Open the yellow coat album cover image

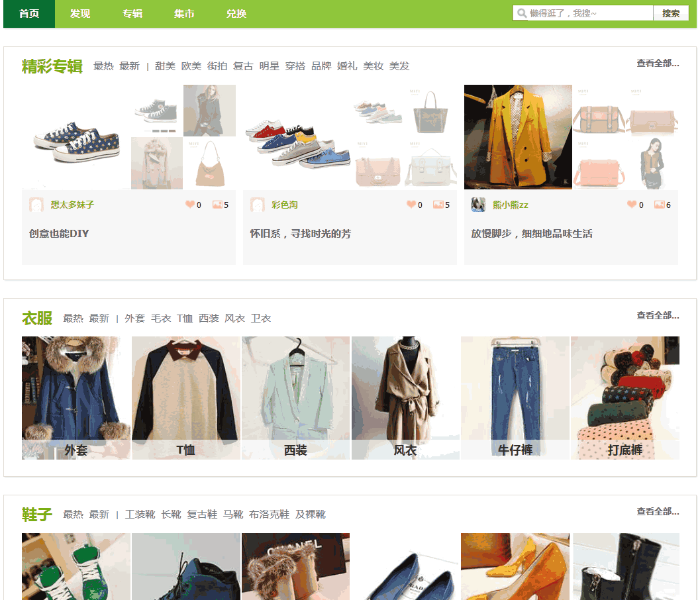pyautogui.click(x=517, y=137)
